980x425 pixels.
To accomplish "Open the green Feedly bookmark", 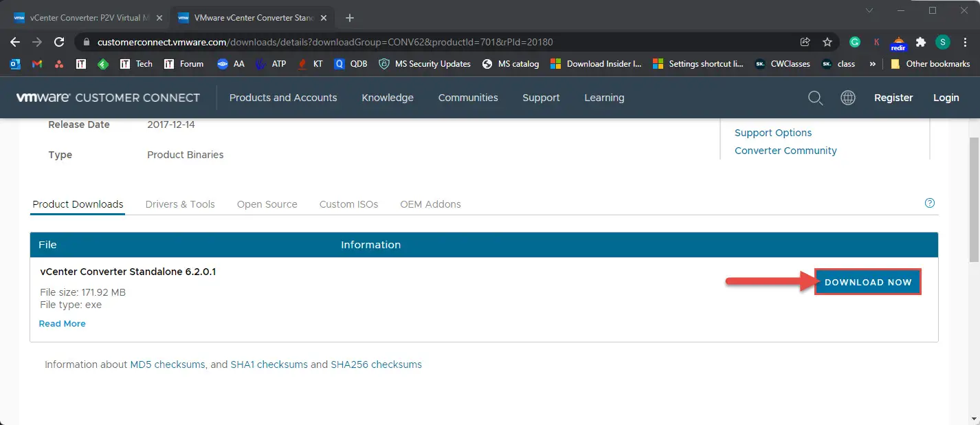I will tap(103, 64).
